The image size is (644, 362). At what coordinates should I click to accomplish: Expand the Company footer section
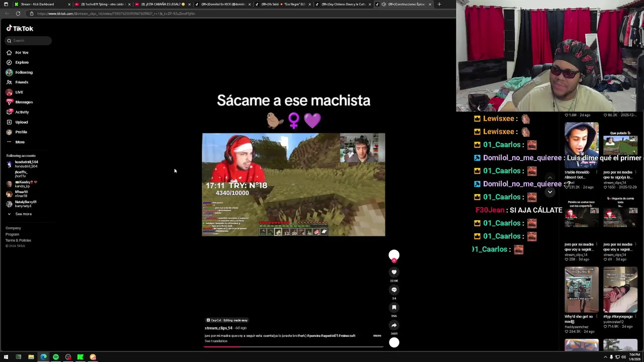click(x=13, y=228)
